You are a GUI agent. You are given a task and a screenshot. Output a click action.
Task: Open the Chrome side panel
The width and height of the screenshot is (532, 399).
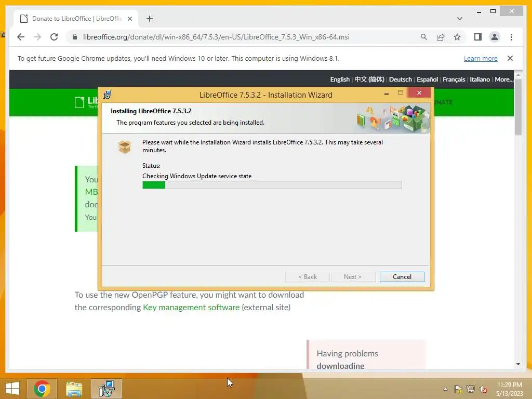pos(478,37)
